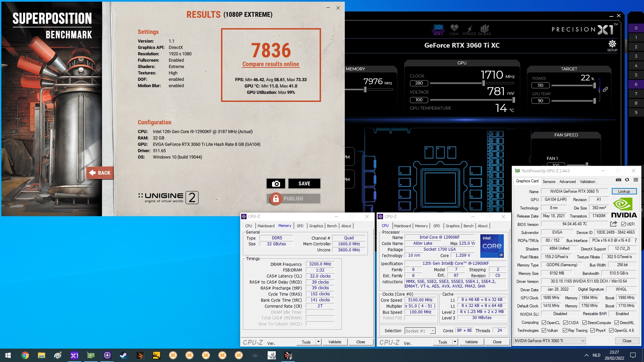The image size is (644, 362).
Task: Open Tools dropdown arrow in CPU-Z Memory window
Action: (x=318, y=342)
